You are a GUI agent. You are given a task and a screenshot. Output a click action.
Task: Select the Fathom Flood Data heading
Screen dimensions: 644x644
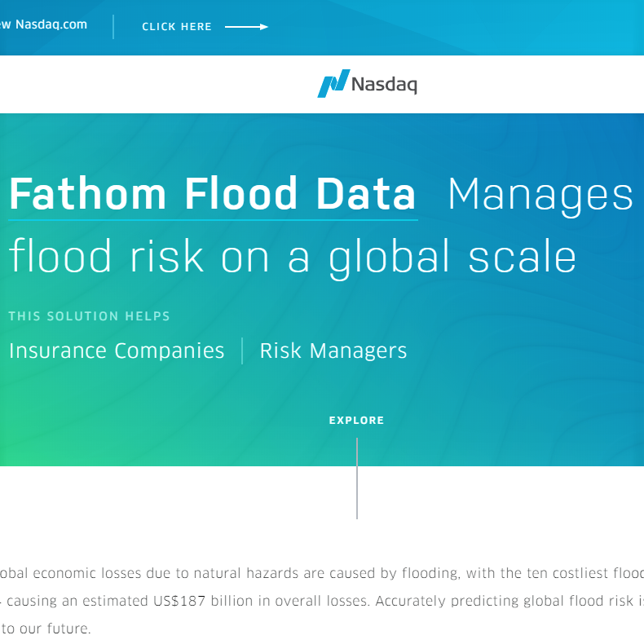coord(213,195)
